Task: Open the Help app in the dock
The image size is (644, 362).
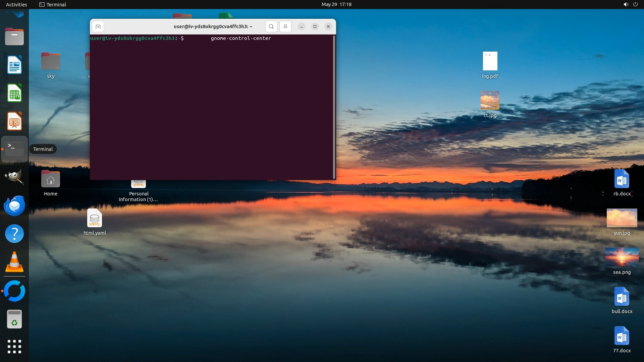Action: pos(14,234)
